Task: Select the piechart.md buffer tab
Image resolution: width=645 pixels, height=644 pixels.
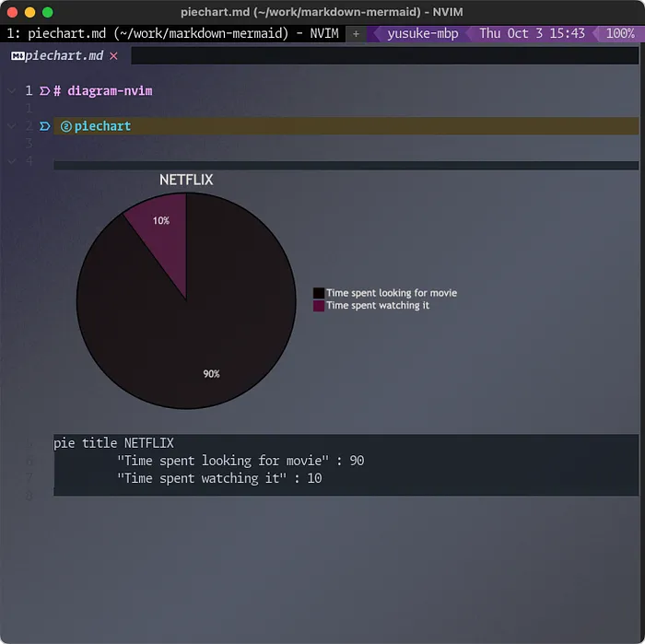Action: coord(64,55)
